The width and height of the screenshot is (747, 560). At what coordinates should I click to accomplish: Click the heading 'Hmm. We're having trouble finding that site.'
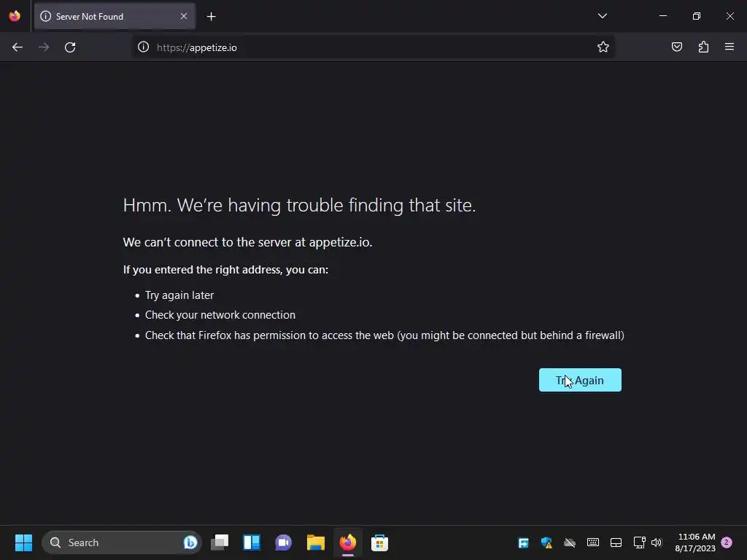pyautogui.click(x=299, y=205)
